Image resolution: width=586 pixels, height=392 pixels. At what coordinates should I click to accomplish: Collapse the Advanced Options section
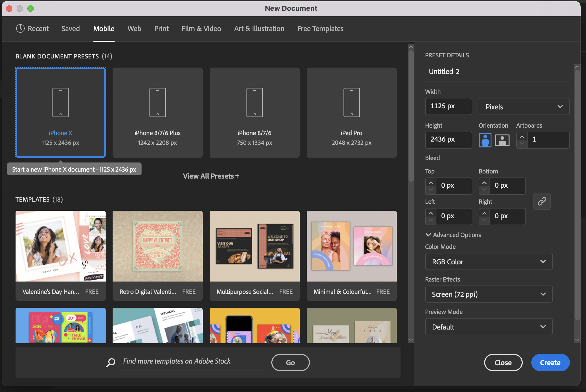pyautogui.click(x=428, y=235)
